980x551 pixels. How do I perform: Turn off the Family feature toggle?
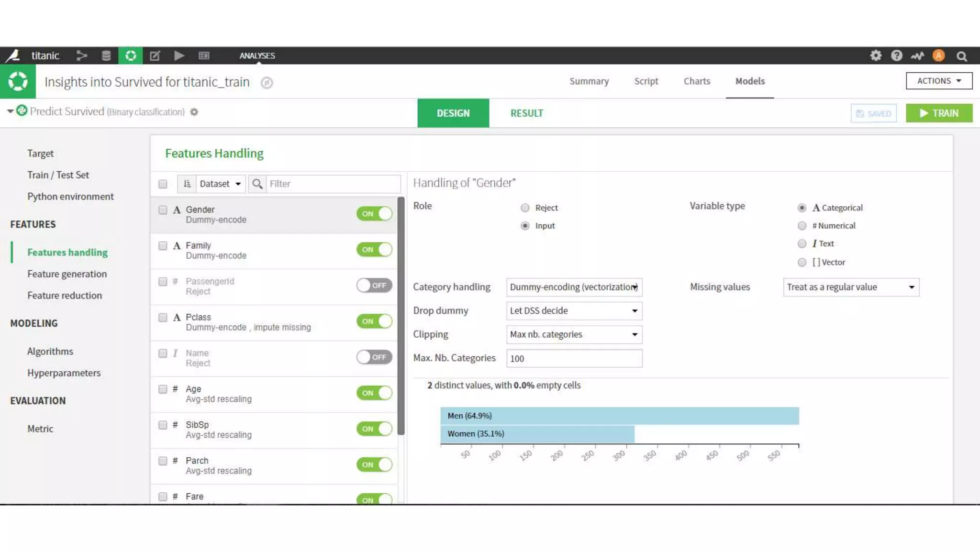(374, 249)
